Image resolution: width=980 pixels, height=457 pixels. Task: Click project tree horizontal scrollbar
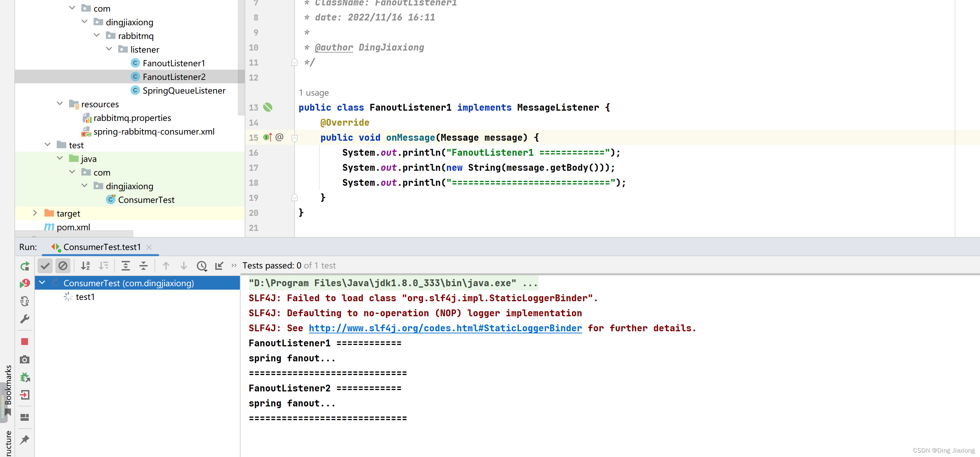point(74,233)
